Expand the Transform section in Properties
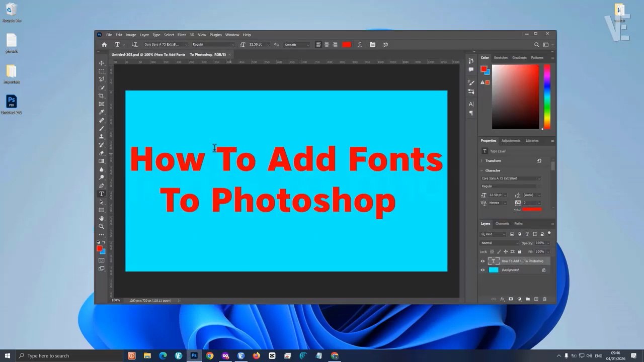This screenshot has width=644, height=362. [x=481, y=161]
